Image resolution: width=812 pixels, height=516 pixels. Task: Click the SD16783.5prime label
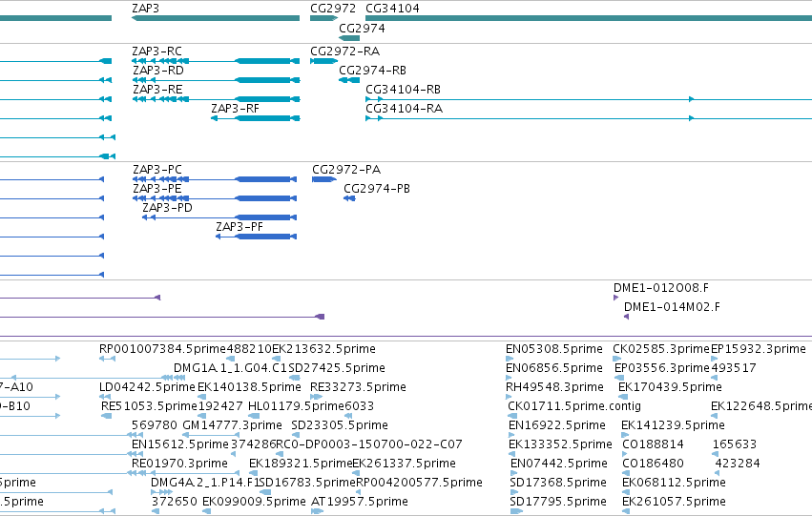pyautogui.click(x=307, y=483)
